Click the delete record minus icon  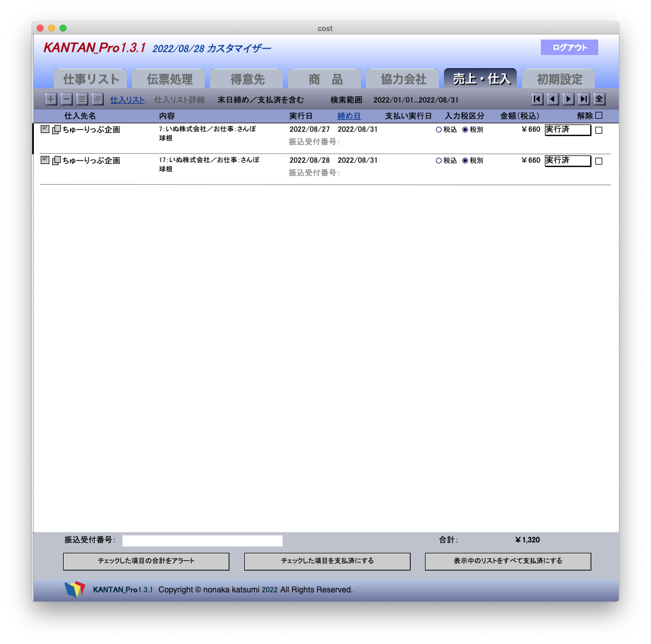67,99
